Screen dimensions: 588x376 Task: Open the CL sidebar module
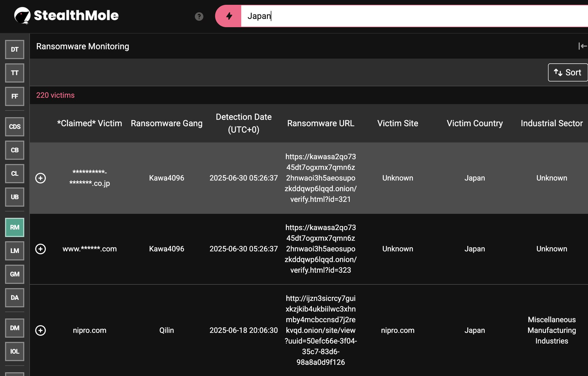[x=15, y=174]
